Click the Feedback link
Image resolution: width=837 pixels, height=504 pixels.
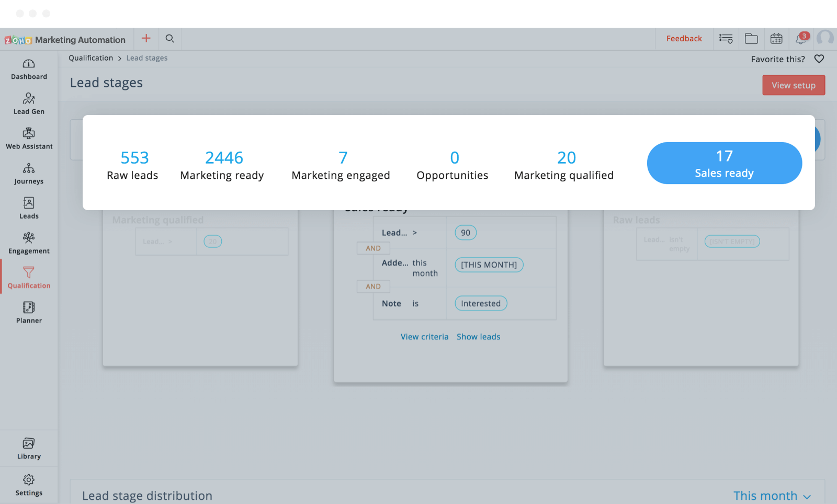(684, 39)
